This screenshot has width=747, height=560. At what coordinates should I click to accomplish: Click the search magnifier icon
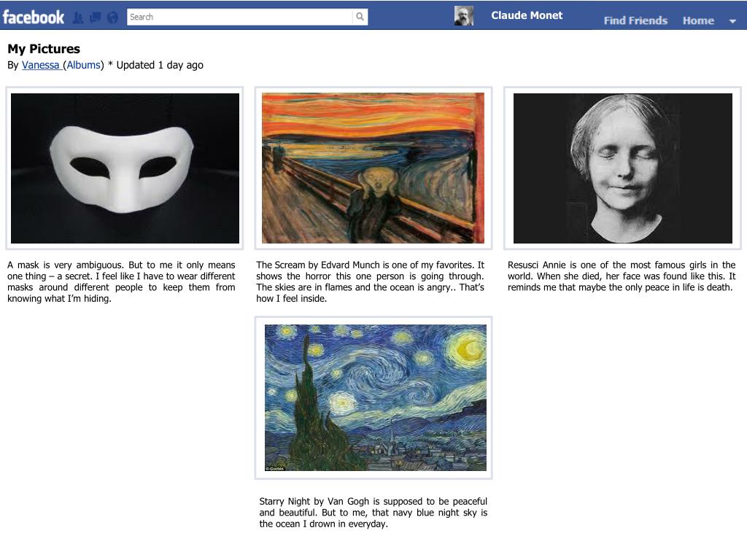(x=360, y=17)
